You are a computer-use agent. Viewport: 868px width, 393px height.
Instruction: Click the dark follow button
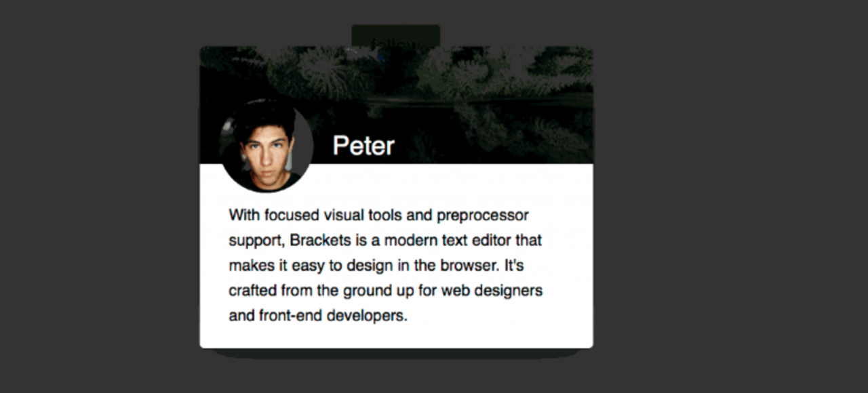(395, 35)
